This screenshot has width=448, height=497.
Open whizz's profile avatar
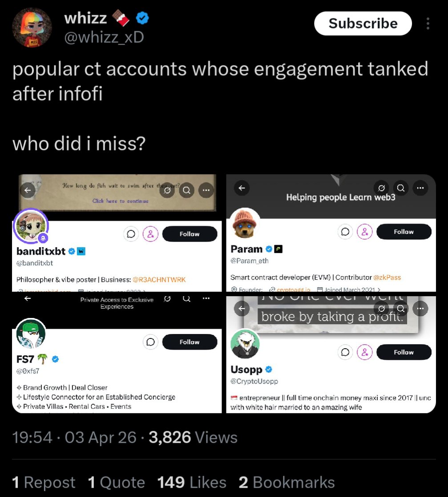pos(32,28)
